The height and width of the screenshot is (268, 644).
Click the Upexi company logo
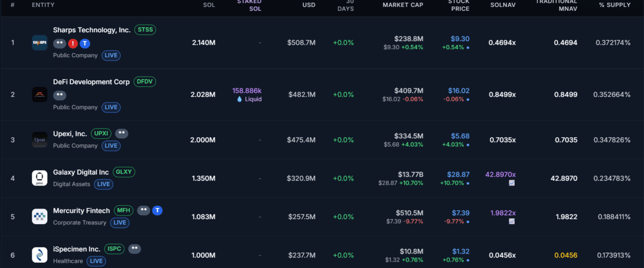click(x=40, y=140)
